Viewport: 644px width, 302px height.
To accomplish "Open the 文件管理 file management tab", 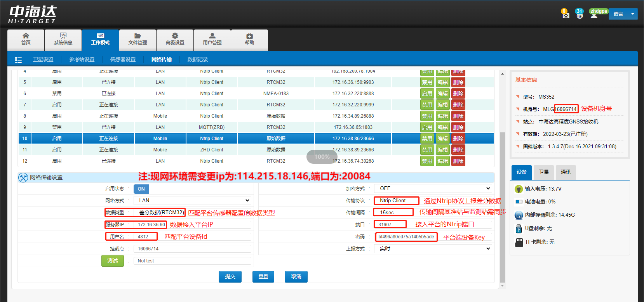I will click(x=138, y=39).
